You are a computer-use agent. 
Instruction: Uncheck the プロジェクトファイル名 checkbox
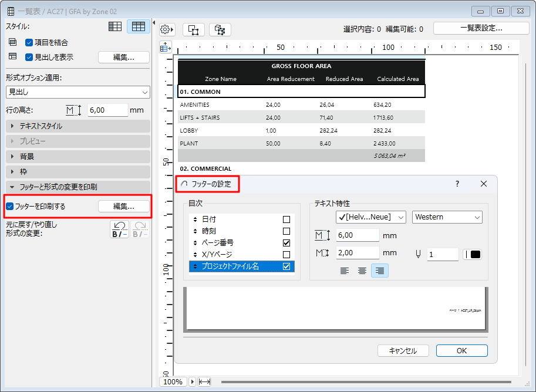286,266
